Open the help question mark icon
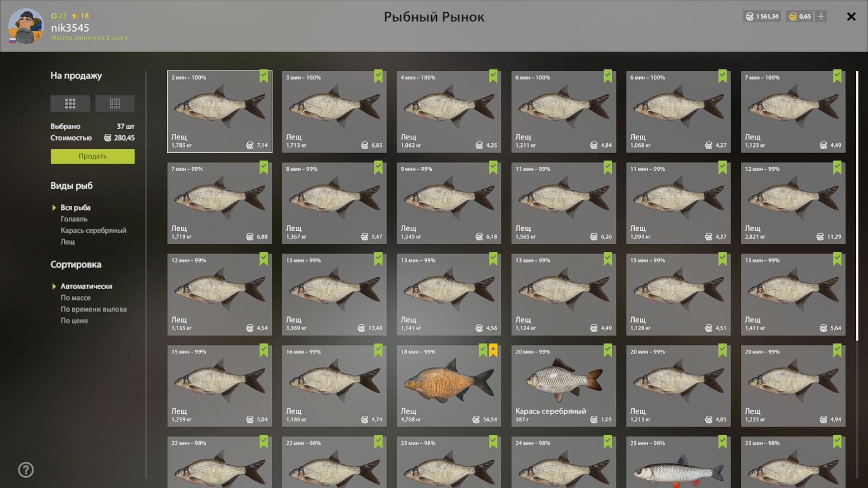Screen dimensions: 868x488 pyautogui.click(x=26, y=470)
